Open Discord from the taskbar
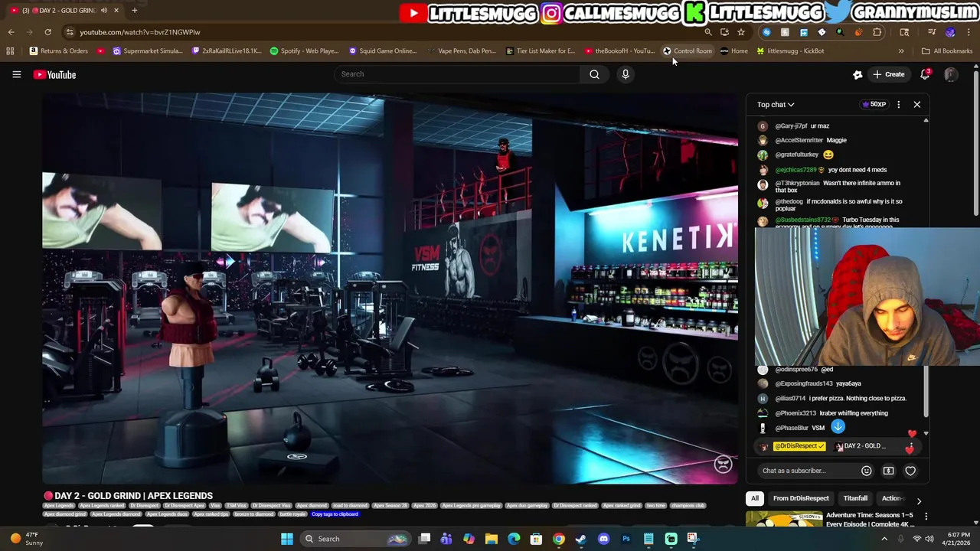The width and height of the screenshot is (980, 551). tap(603, 539)
